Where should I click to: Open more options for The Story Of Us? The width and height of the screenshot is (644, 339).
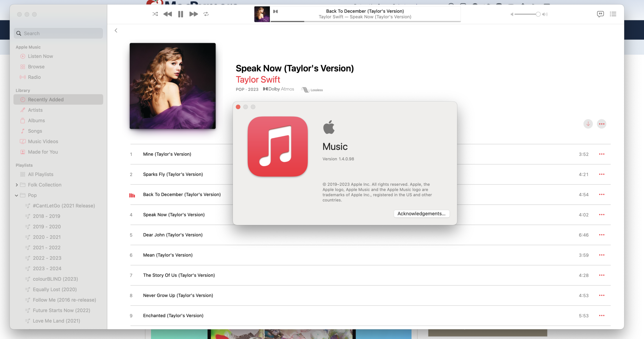[x=601, y=275]
